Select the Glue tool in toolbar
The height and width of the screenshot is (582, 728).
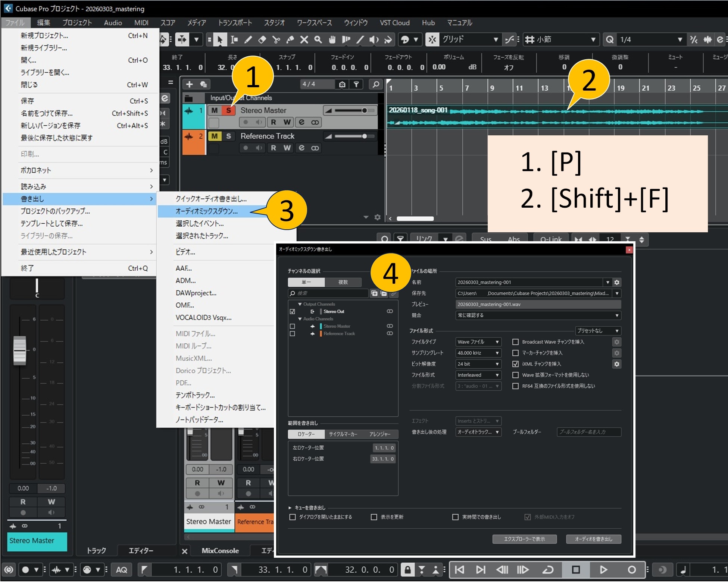290,40
